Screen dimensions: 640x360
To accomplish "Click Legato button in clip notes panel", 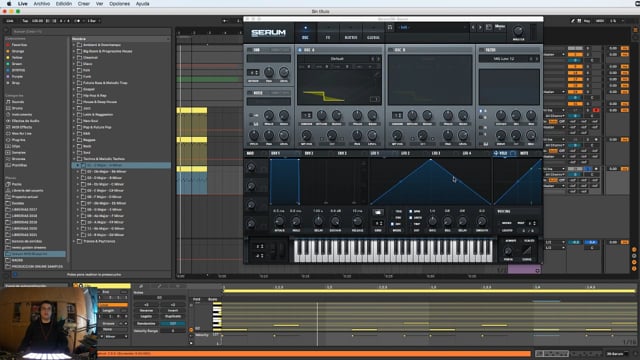I will coord(146,317).
